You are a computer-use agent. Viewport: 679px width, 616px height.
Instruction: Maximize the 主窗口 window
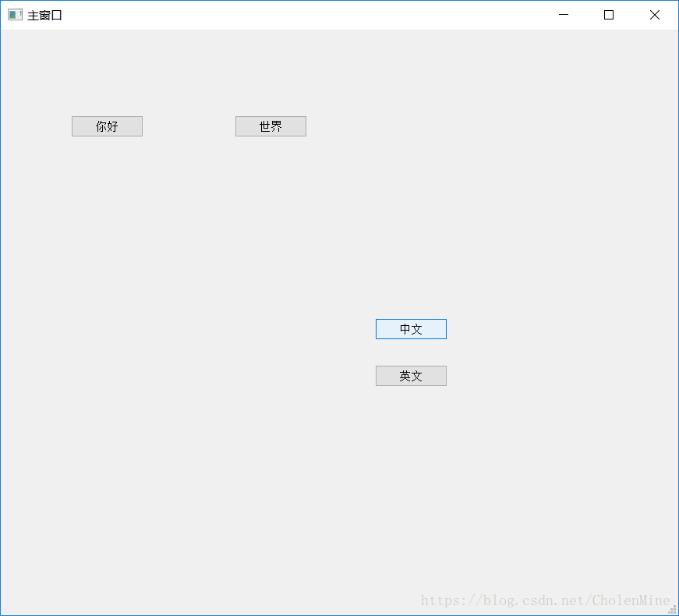pyautogui.click(x=608, y=15)
